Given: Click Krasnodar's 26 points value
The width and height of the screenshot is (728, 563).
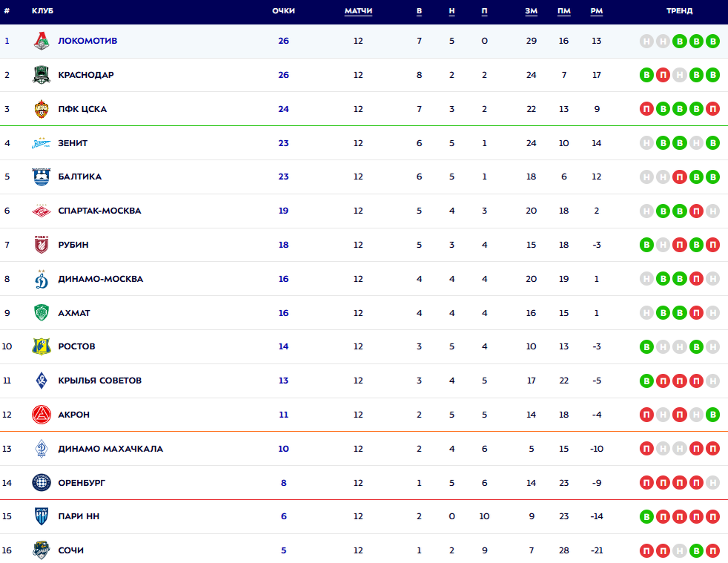Looking at the screenshot, I should point(283,75).
